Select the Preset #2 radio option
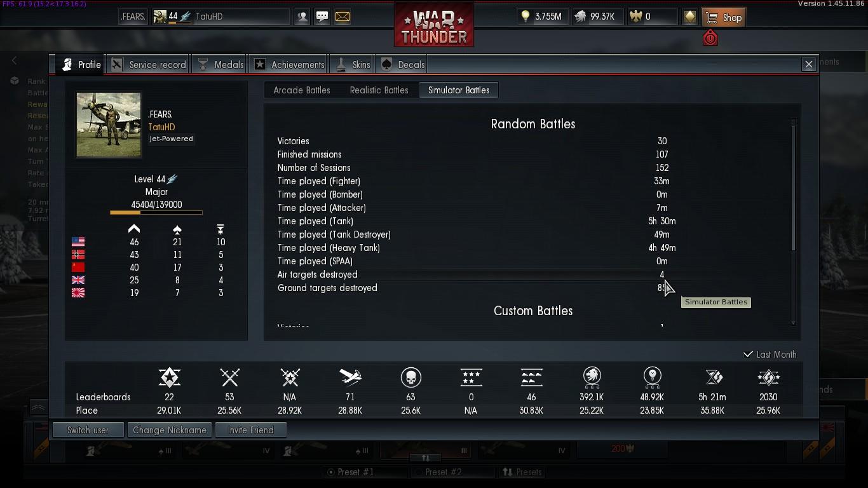This screenshot has width=868, height=488. coord(418,472)
